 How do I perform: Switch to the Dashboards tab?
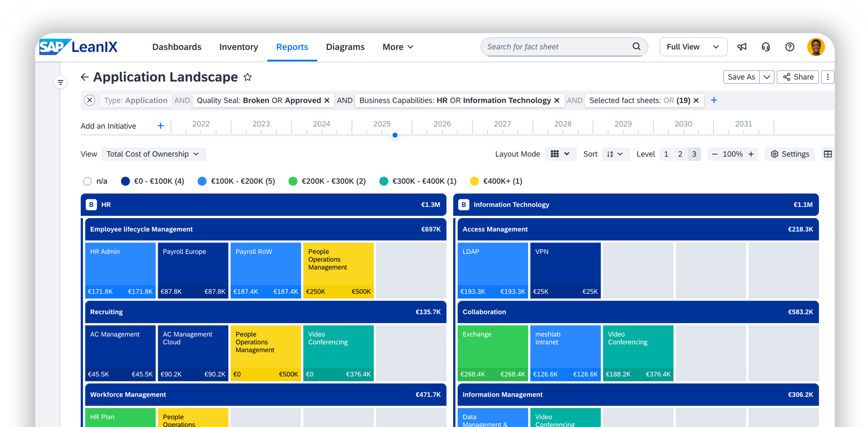(x=177, y=47)
